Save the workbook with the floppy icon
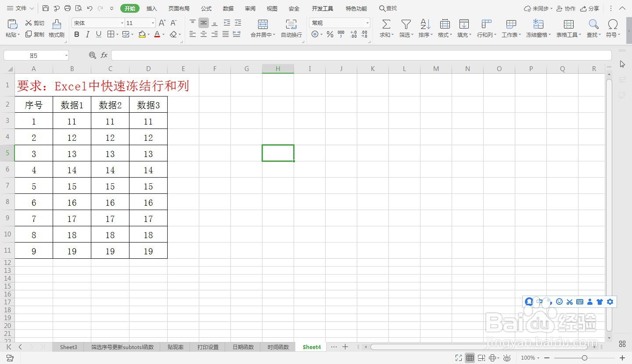The image size is (632, 364). pyautogui.click(x=46, y=8)
